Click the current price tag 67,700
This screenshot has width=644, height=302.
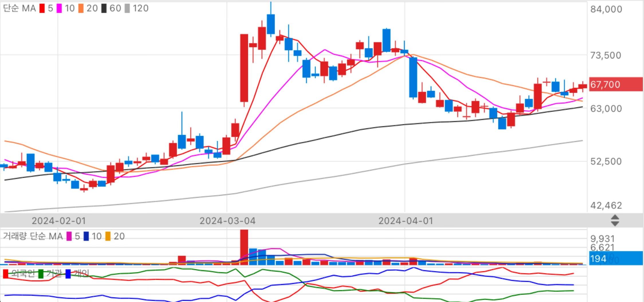pyautogui.click(x=616, y=84)
